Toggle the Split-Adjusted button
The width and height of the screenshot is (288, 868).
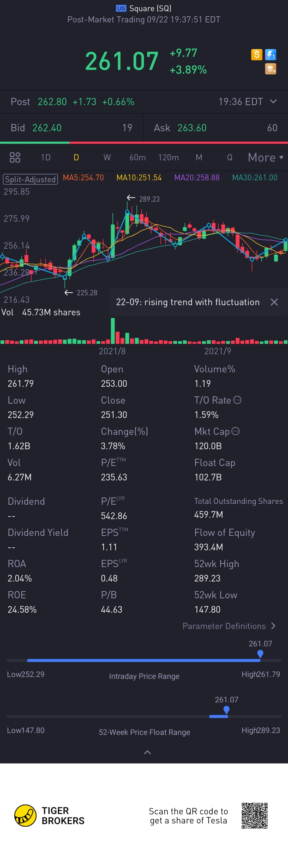[30, 179]
